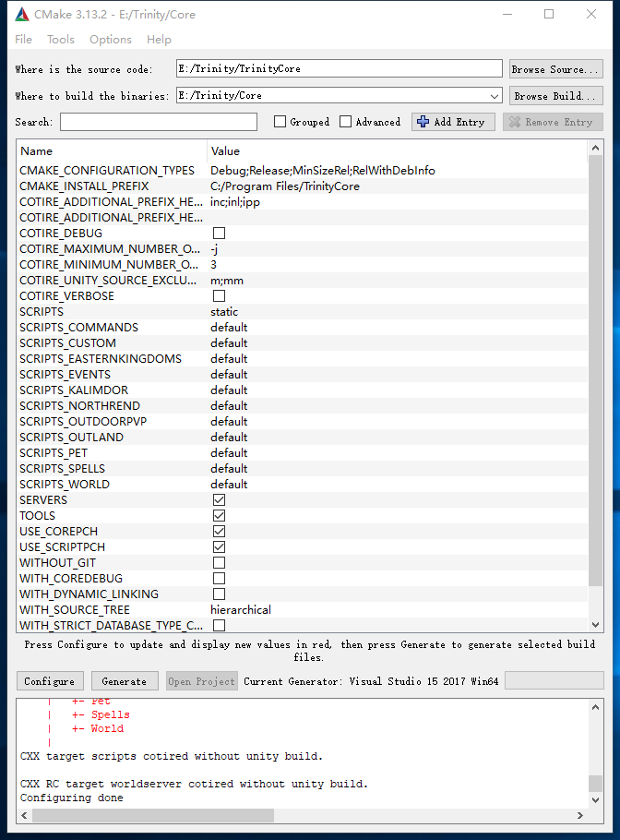This screenshot has height=840, width=620.
Task: Select value 'inc;inl;ipp' of COTIRE_ADDITIONAL_PREFIX_HE
Action: 235,202
